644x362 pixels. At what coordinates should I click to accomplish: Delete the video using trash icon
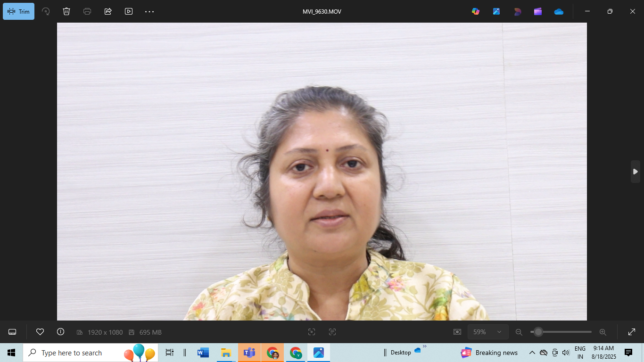66,11
